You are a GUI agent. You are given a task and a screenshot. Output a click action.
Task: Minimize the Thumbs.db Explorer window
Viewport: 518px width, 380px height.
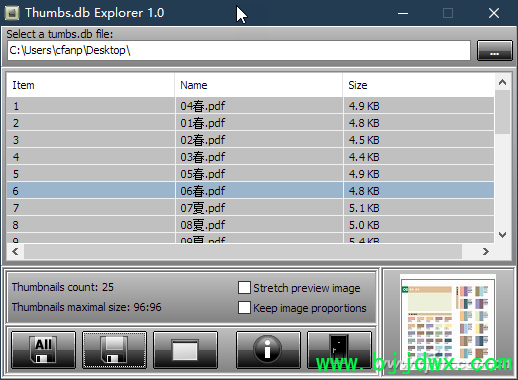click(x=403, y=13)
